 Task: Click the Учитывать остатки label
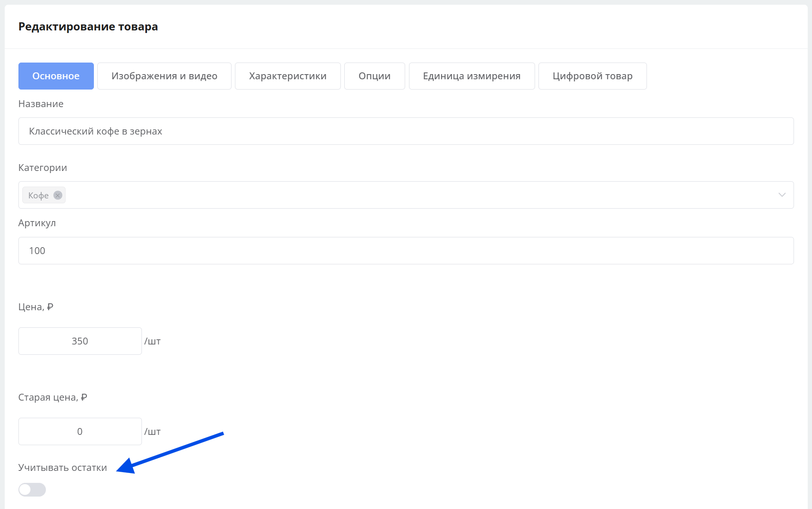(x=63, y=467)
